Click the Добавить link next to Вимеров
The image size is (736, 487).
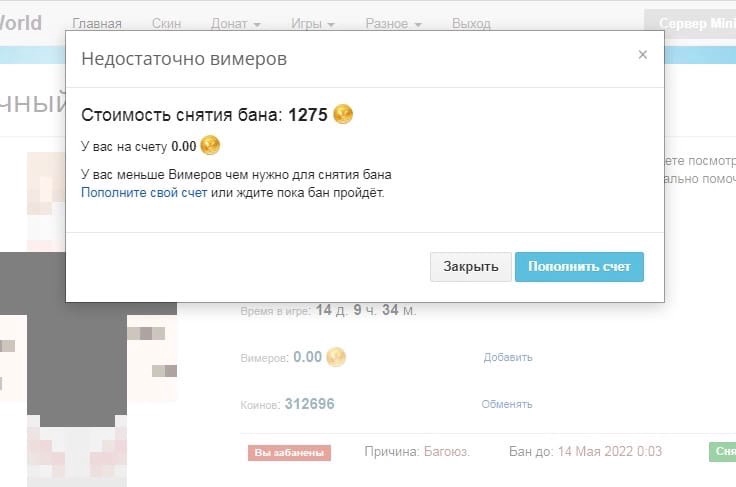508,357
